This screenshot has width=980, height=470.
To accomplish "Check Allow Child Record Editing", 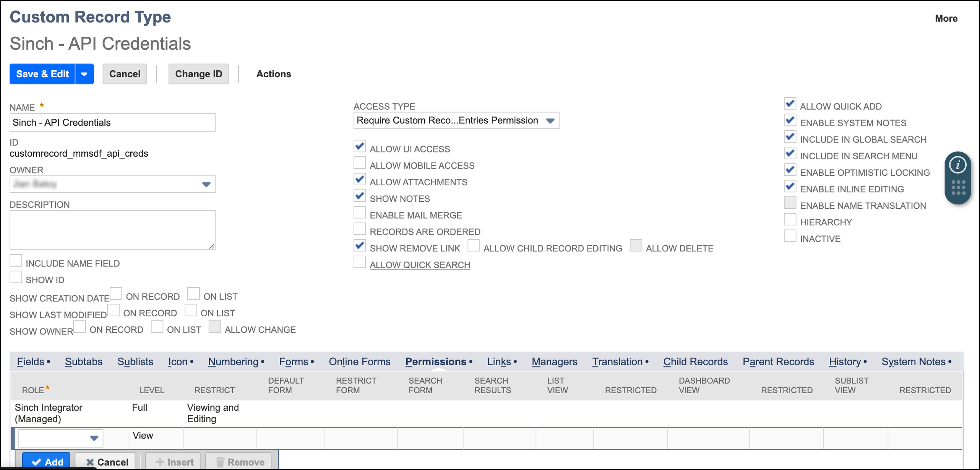I will coord(474,246).
